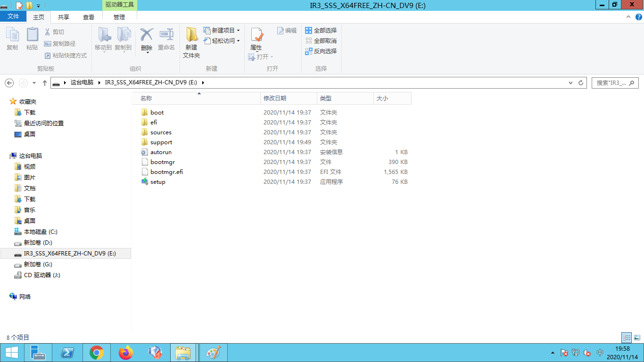644x362 pixels.
Task: Click the 粘贴 (Paste) ribbon icon
Action: 32,39
